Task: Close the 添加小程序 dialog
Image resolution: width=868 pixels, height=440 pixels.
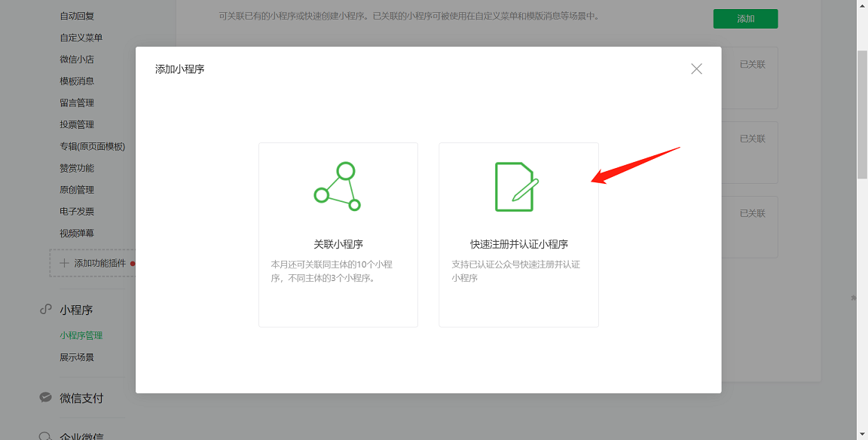Action: (696, 69)
